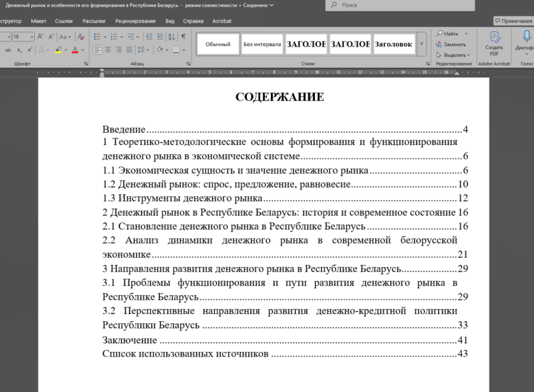Open the Шрифт dialog launcher

pyautogui.click(x=86, y=63)
